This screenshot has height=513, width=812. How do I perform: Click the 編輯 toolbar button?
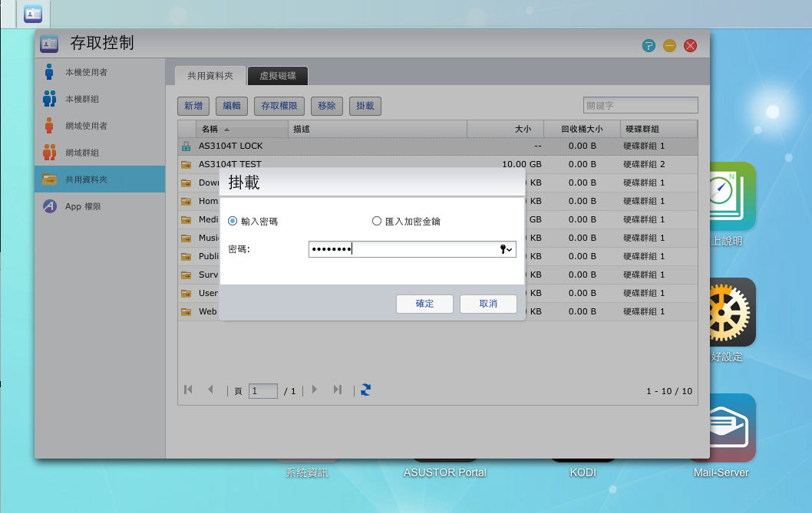[x=232, y=106]
